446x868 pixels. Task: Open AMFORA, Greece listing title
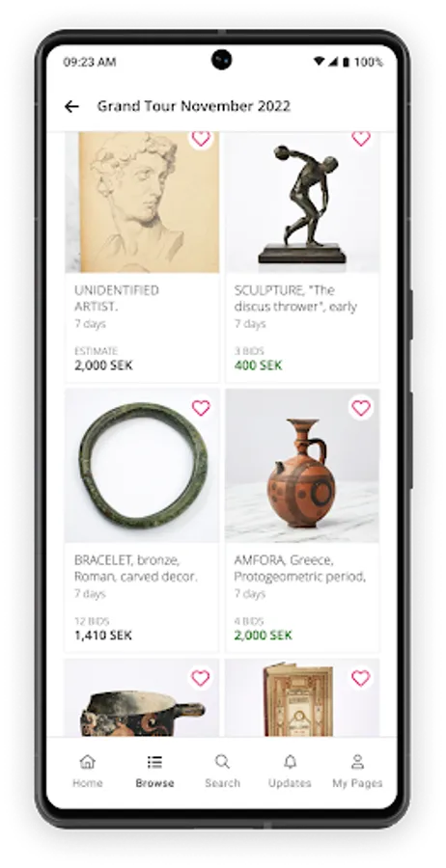299,568
